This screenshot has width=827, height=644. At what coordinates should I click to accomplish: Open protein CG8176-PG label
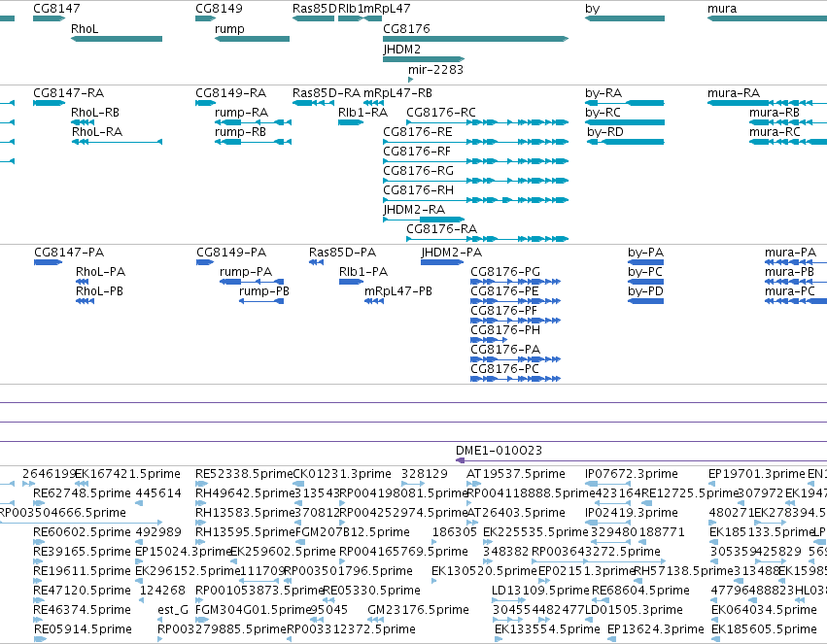click(x=505, y=272)
